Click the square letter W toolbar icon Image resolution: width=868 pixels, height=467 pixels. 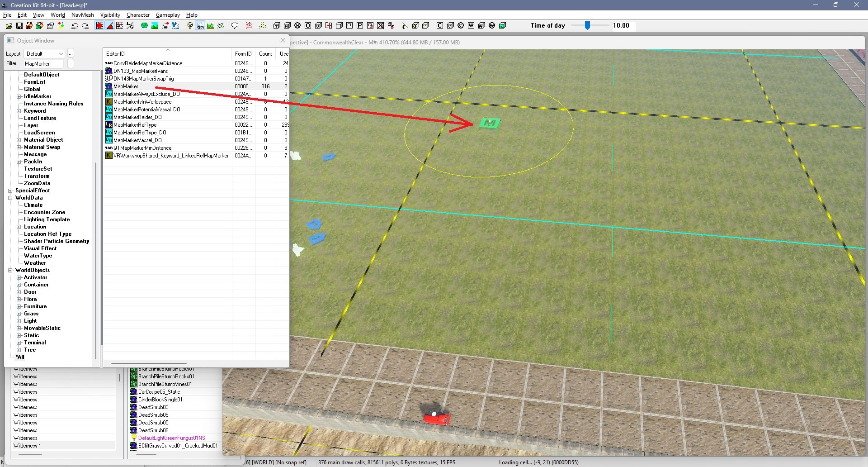(x=471, y=26)
